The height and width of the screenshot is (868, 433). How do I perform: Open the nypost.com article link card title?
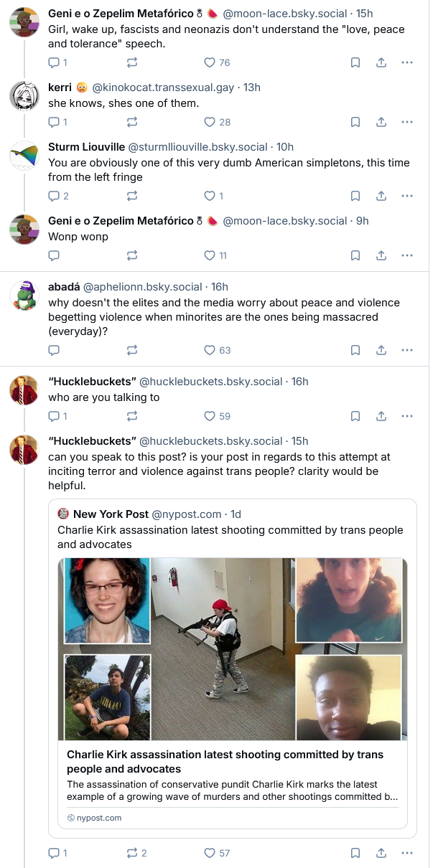(225, 762)
